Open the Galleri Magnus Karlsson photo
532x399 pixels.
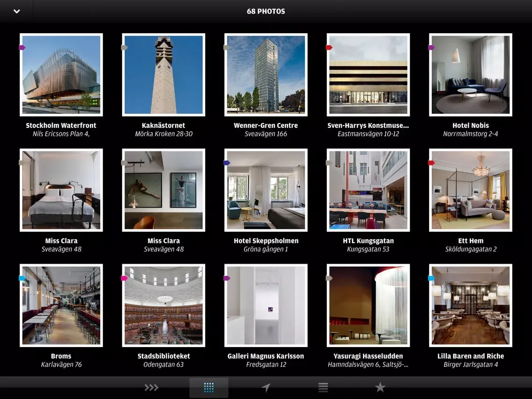266,305
